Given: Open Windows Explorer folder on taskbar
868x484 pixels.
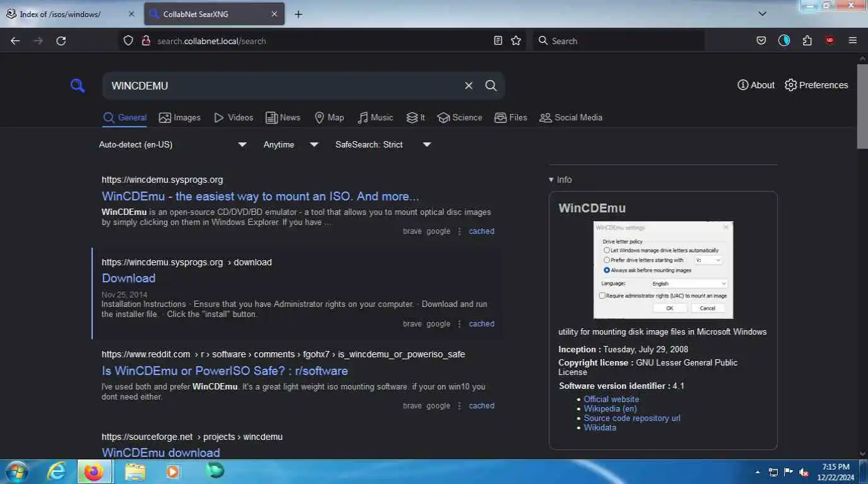Looking at the screenshot, I should [x=135, y=471].
